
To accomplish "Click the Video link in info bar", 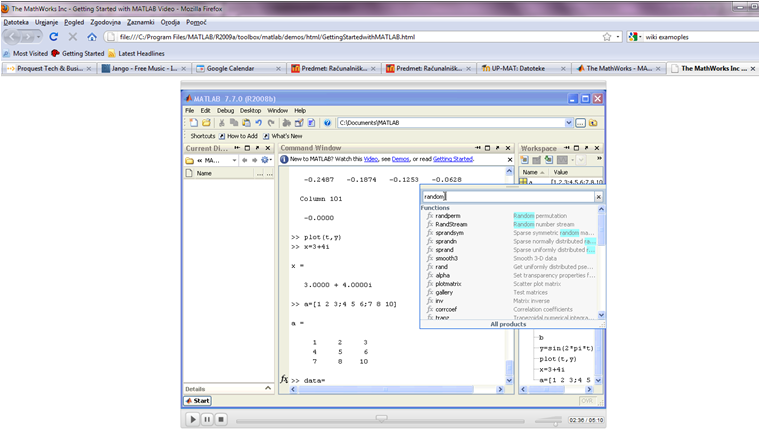I will coord(371,159).
